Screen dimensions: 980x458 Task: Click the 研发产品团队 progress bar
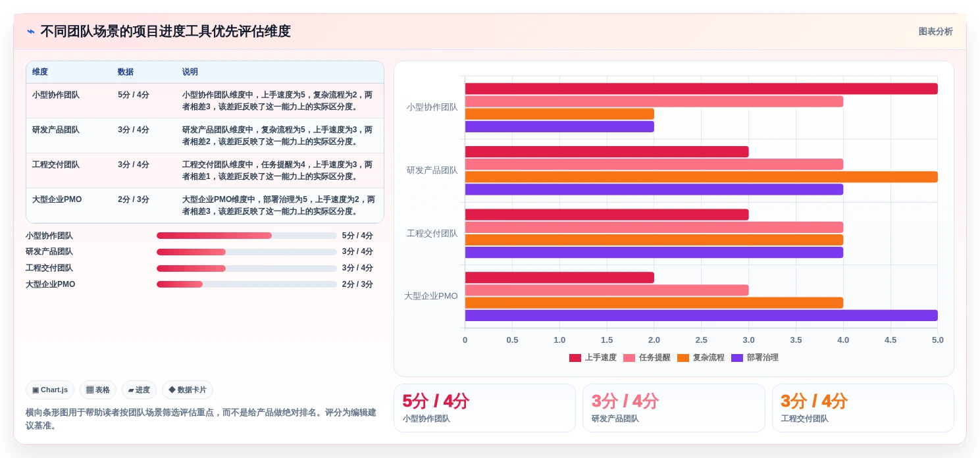pos(247,252)
